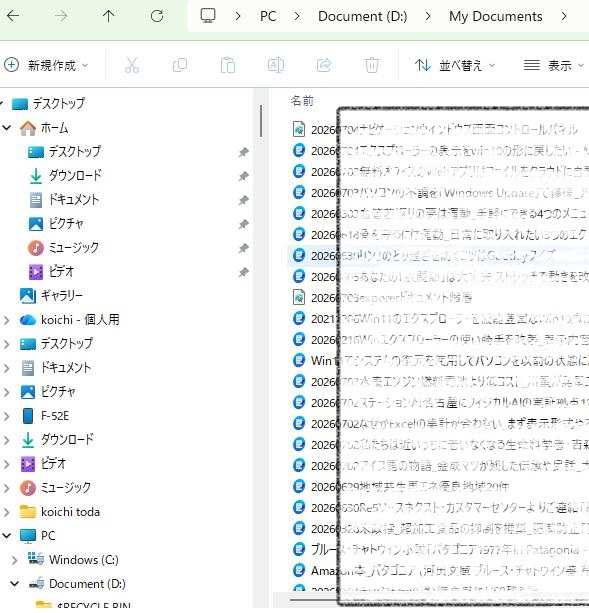Screen dimensions: 589x613
Task: Open pinned ミュージック under ホーム
Action: click(63, 248)
